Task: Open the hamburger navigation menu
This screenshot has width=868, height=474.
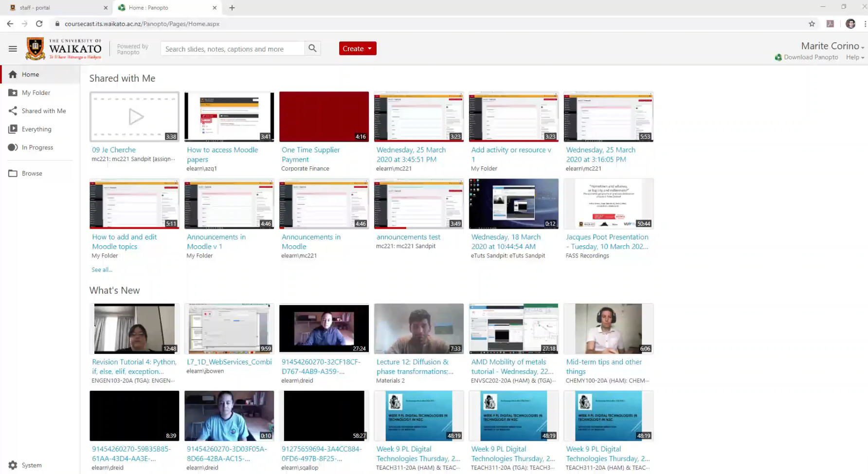Action: pyautogui.click(x=13, y=49)
